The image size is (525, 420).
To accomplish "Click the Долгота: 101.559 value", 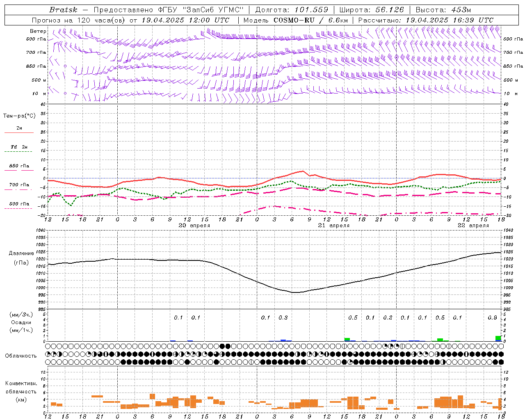I will coord(292,10).
